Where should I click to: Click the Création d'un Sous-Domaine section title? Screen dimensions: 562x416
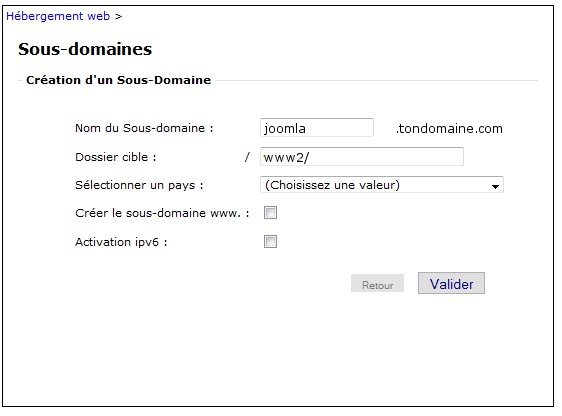coord(119,80)
